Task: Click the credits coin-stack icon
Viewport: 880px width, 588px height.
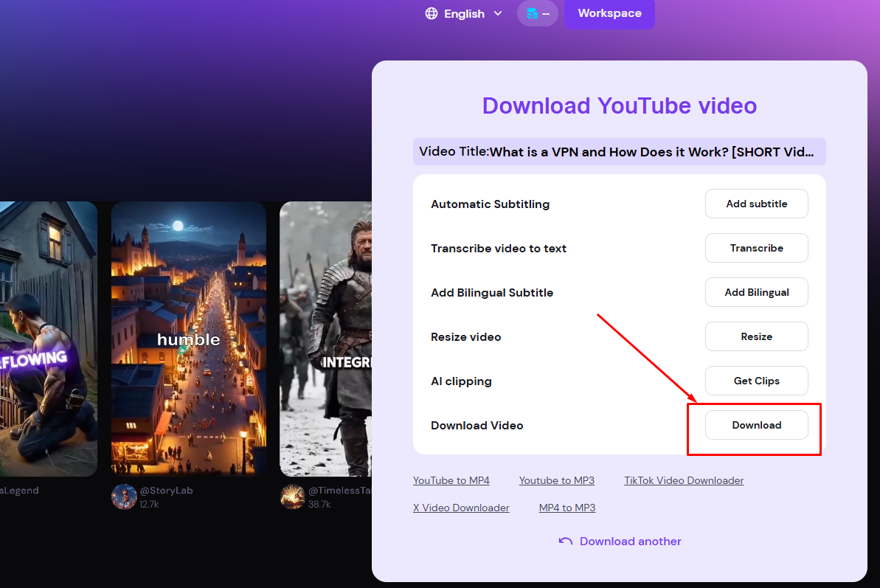Action: point(533,13)
